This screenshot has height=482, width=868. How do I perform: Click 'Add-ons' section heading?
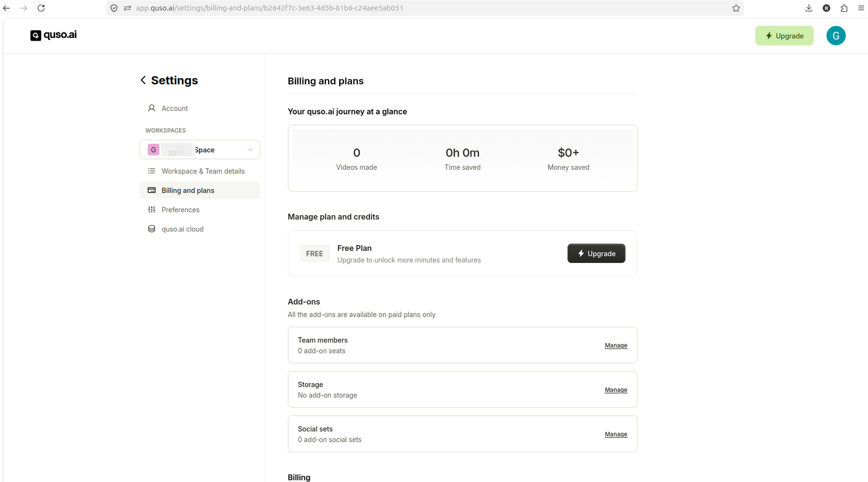pyautogui.click(x=304, y=301)
